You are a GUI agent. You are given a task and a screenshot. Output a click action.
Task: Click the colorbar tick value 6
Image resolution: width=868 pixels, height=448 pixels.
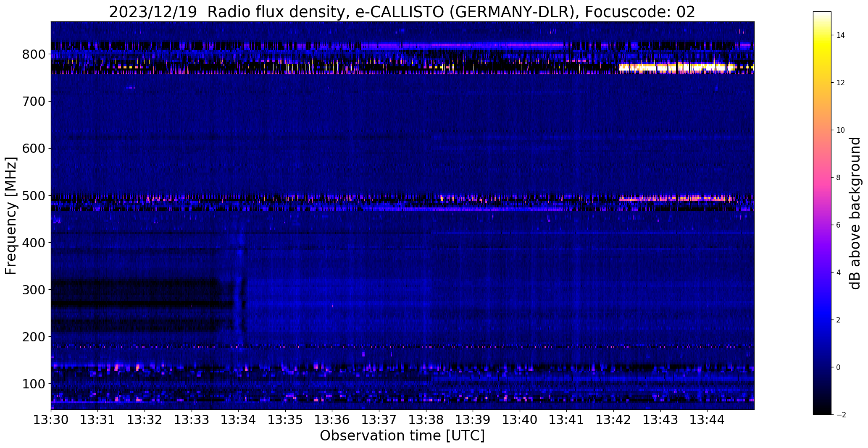pos(839,225)
